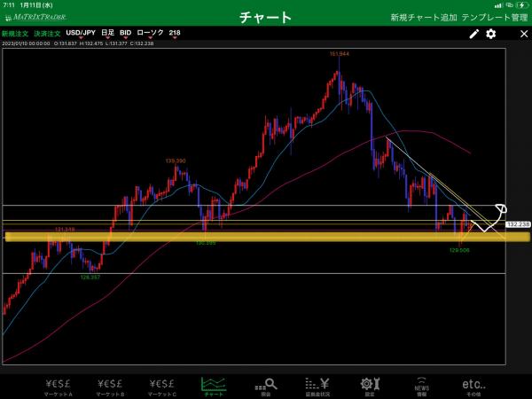Open chart settings gear icon
Viewport: 532px width, 399px height.
click(491, 34)
